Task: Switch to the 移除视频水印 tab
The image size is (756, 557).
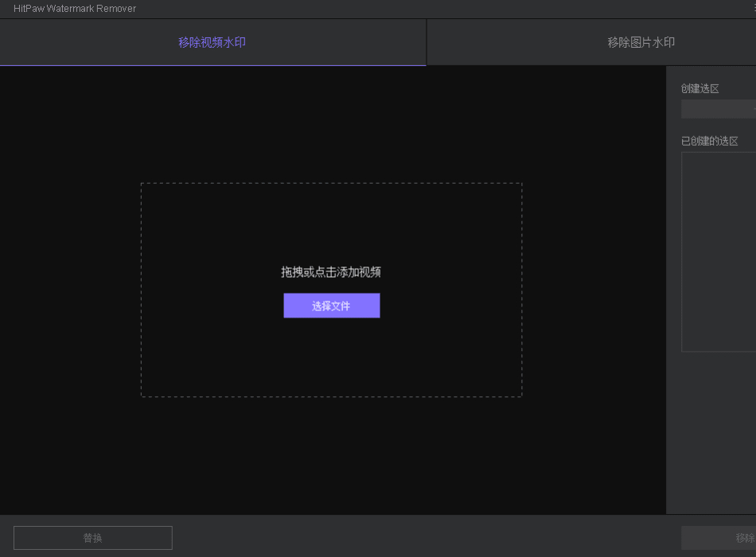Action: (212, 42)
